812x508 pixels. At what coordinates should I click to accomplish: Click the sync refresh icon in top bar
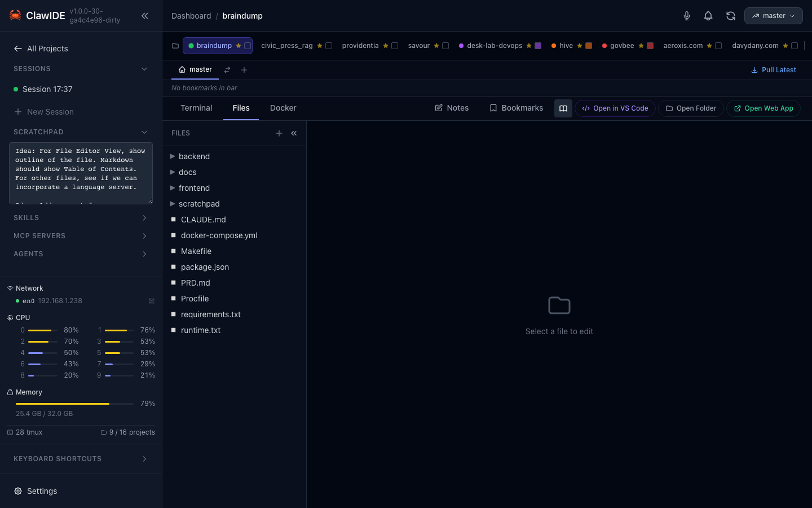pos(731,16)
